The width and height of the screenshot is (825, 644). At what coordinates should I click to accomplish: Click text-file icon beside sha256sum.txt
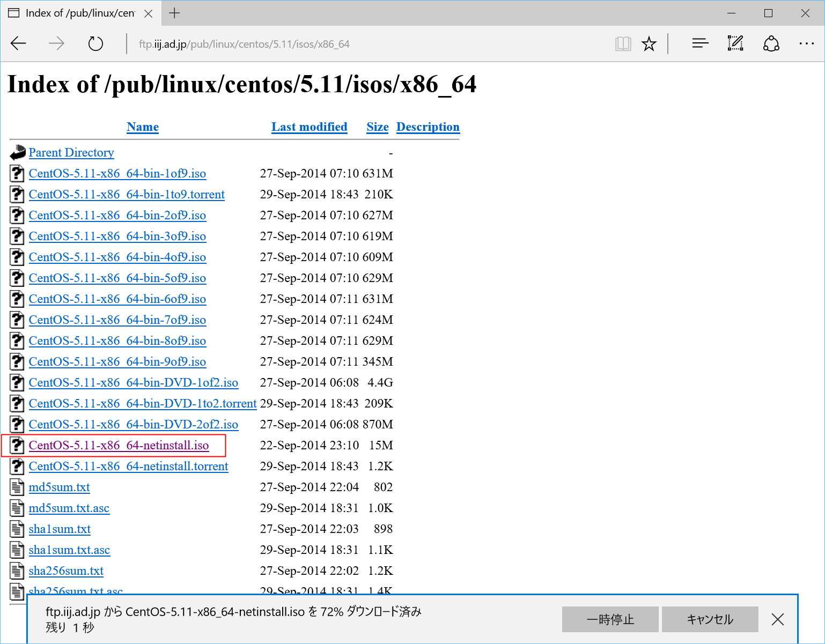click(17, 571)
